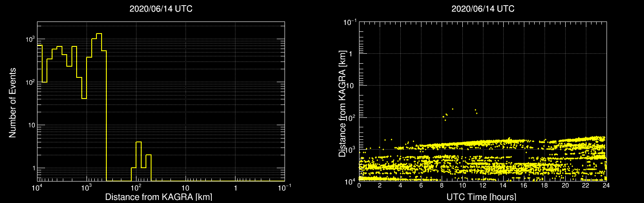
Task: Click the highest isolated scatter point near 9 hours
Action: pyautogui.click(x=452, y=109)
